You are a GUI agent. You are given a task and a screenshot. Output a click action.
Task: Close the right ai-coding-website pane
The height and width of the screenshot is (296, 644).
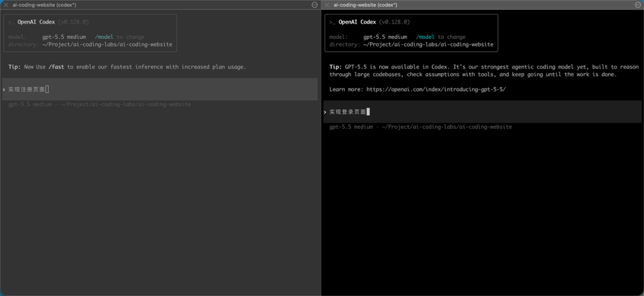pos(327,5)
